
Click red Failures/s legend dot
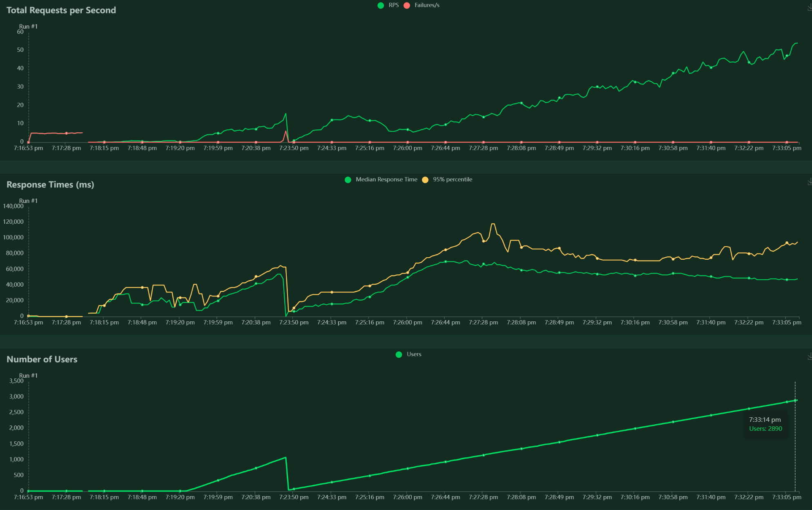pos(407,5)
